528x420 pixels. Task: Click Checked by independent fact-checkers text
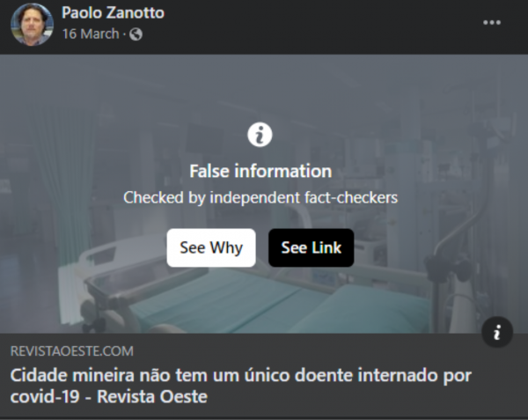[260, 197]
